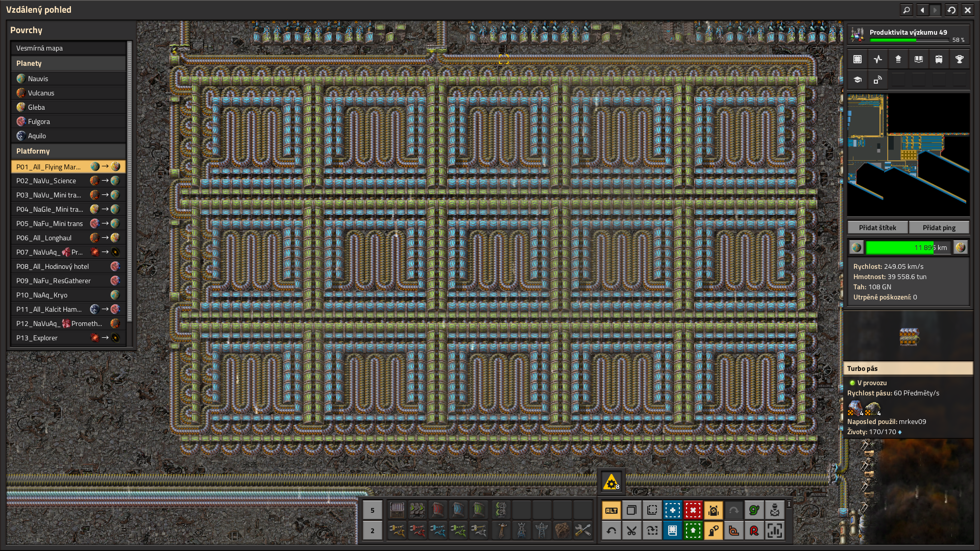This screenshot has width=980, height=551.
Task: Select platform P13_Explorer
Action: tap(68, 338)
